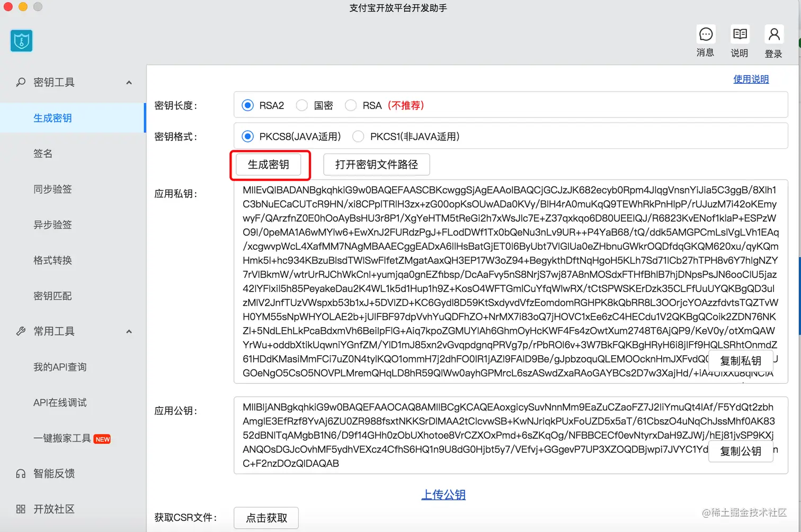
Task: Click the 获取CSR文件 label
Action: point(186,517)
